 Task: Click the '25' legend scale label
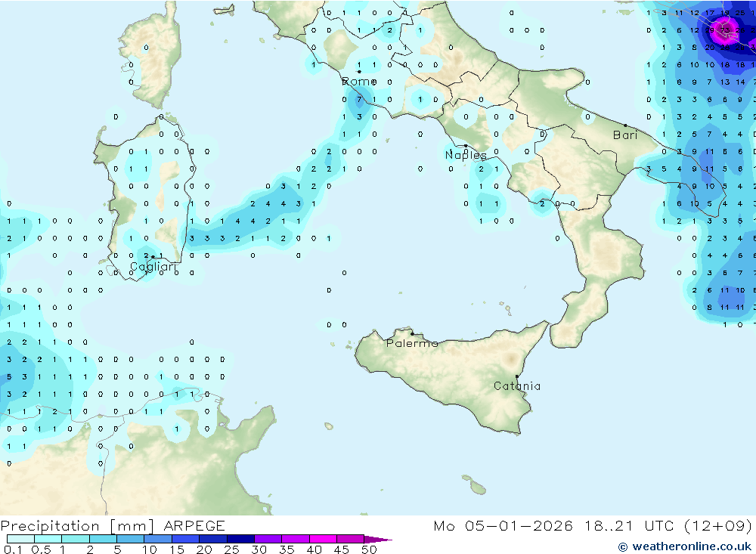coord(231,549)
